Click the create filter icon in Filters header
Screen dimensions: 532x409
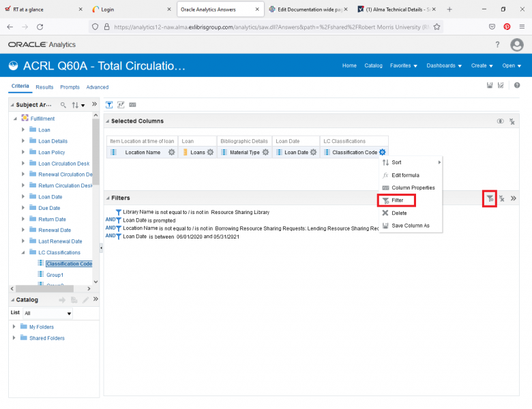point(490,199)
